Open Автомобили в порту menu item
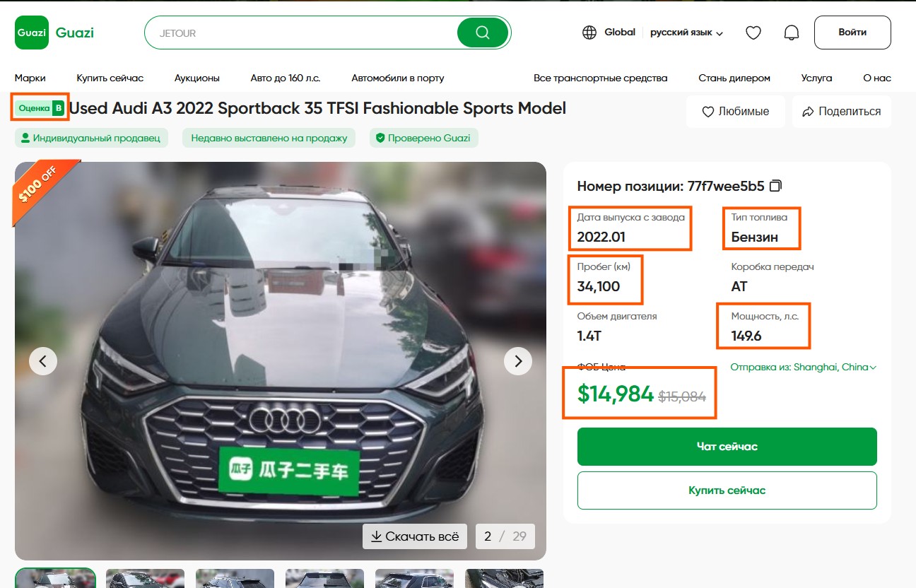This screenshot has height=588, width=916. pyautogui.click(x=398, y=78)
